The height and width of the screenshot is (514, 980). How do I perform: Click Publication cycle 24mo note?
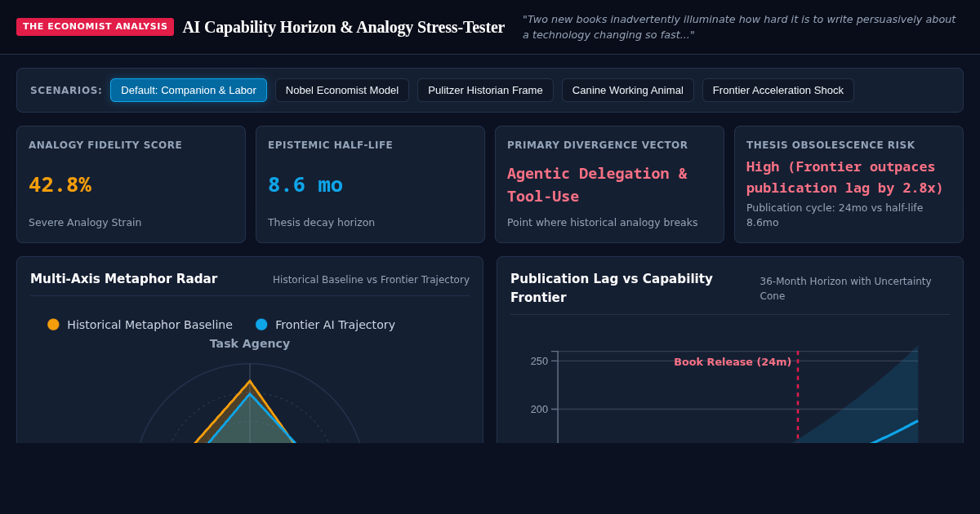[x=835, y=215]
